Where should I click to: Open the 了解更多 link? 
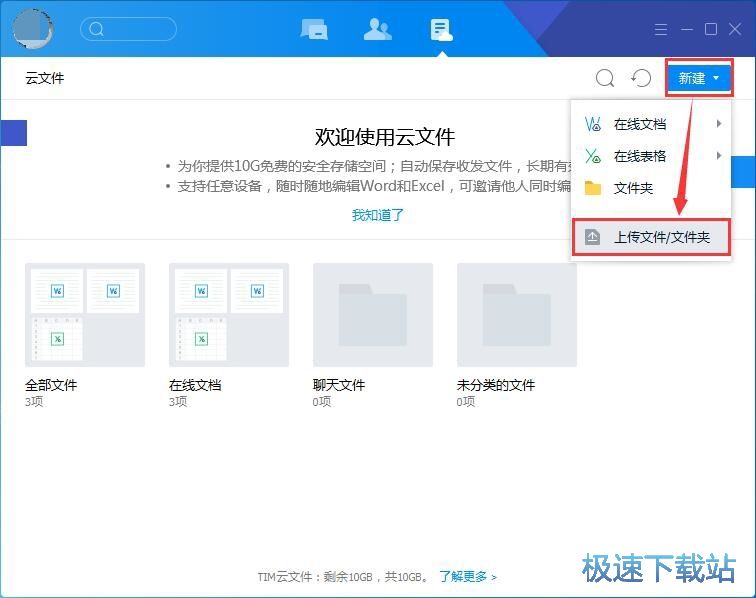click(468, 576)
